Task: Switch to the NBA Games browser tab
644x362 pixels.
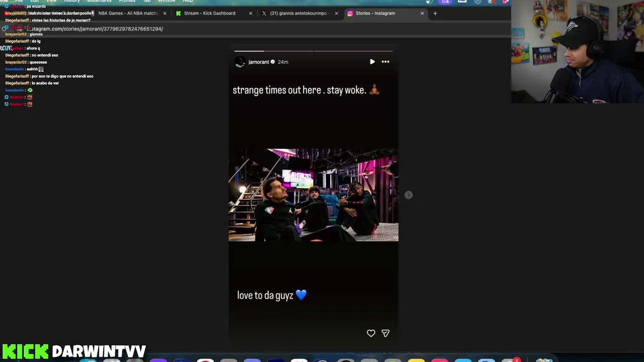Action: click(x=128, y=13)
